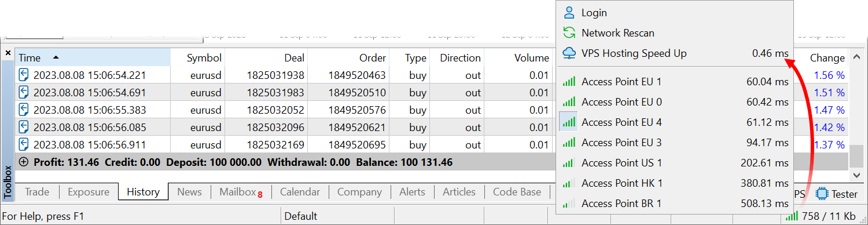Close the Toolbox panel with the X
This screenshot has height=225, width=868.
8,53
